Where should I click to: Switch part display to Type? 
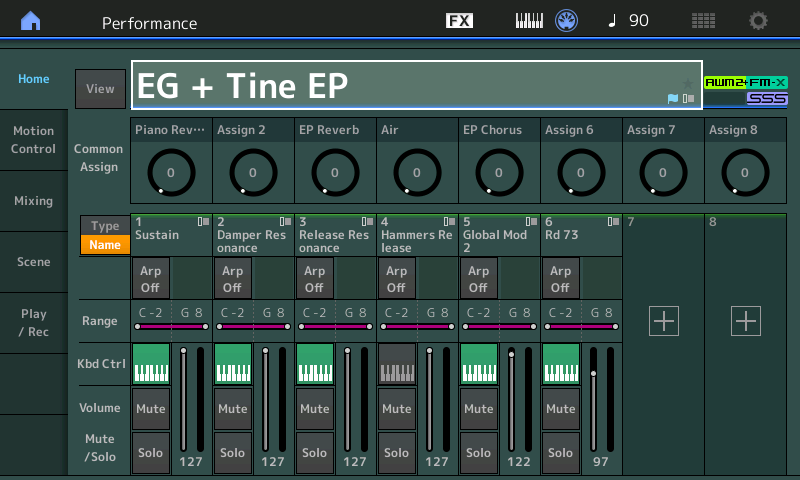105,225
